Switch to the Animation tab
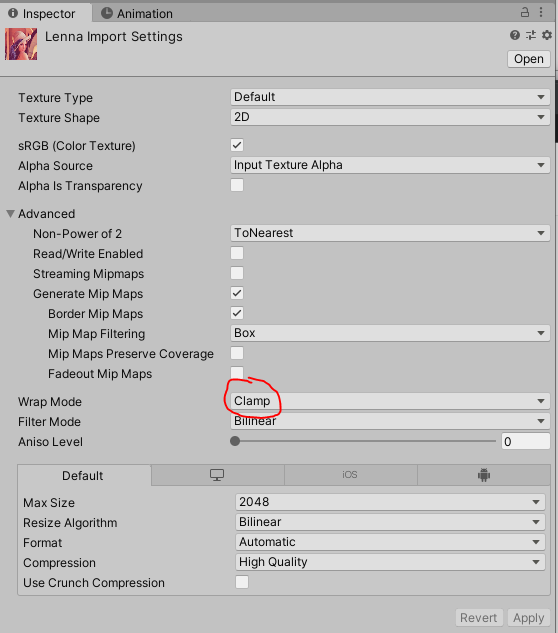This screenshot has width=558, height=633. [x=137, y=13]
